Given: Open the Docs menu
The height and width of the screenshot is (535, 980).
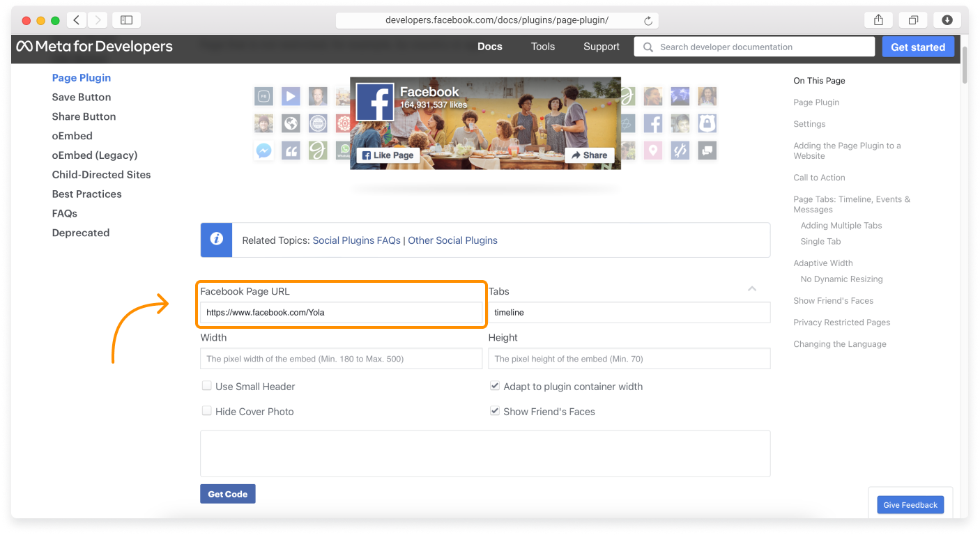Looking at the screenshot, I should (490, 46).
